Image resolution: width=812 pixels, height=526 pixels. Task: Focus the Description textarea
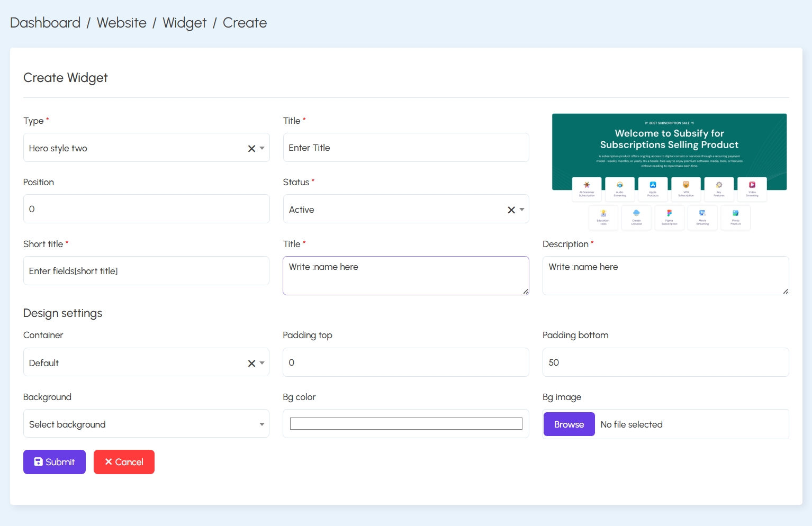point(666,276)
